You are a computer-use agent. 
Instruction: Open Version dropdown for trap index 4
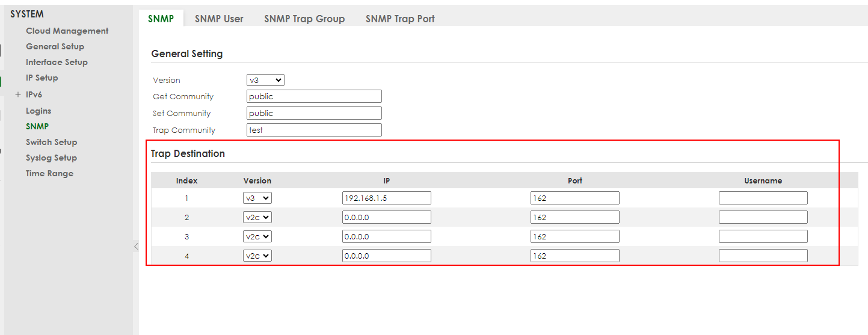coord(257,256)
